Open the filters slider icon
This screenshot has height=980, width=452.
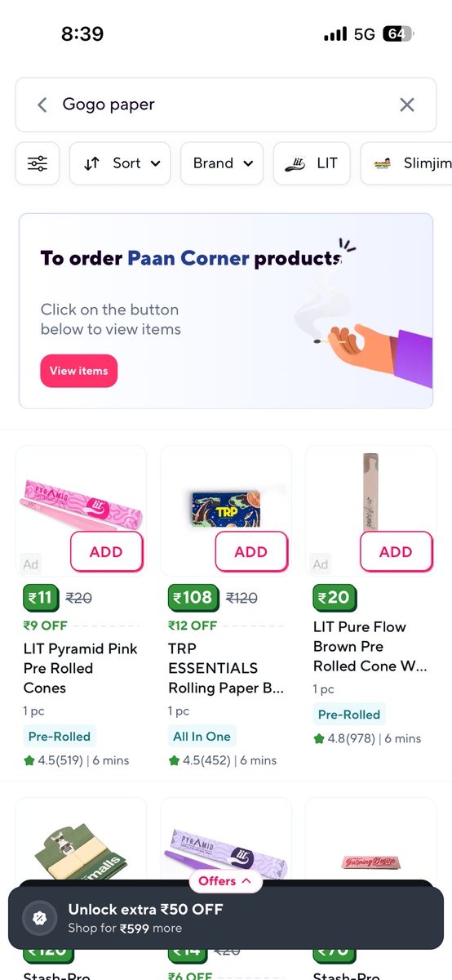coord(38,163)
